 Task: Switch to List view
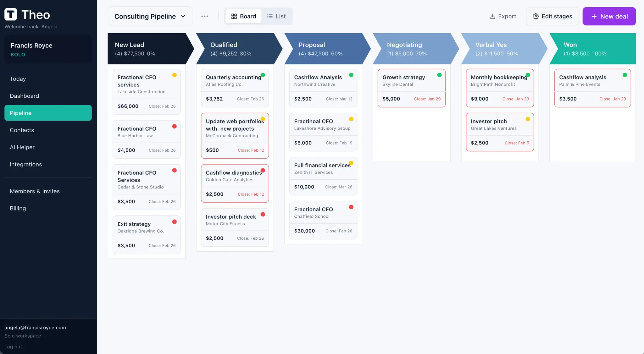276,16
